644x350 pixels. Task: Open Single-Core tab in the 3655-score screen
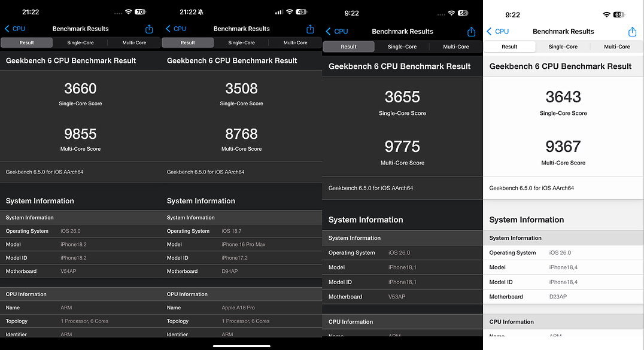(402, 47)
